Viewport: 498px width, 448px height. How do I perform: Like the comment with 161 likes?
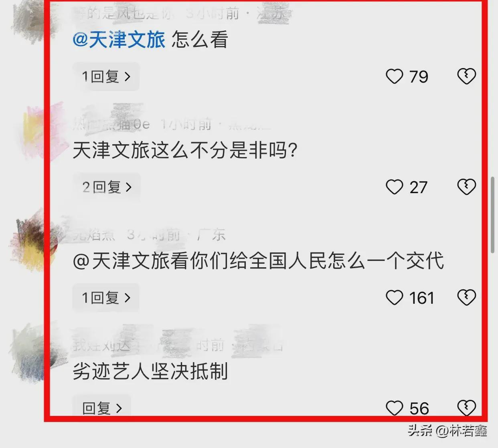click(394, 298)
